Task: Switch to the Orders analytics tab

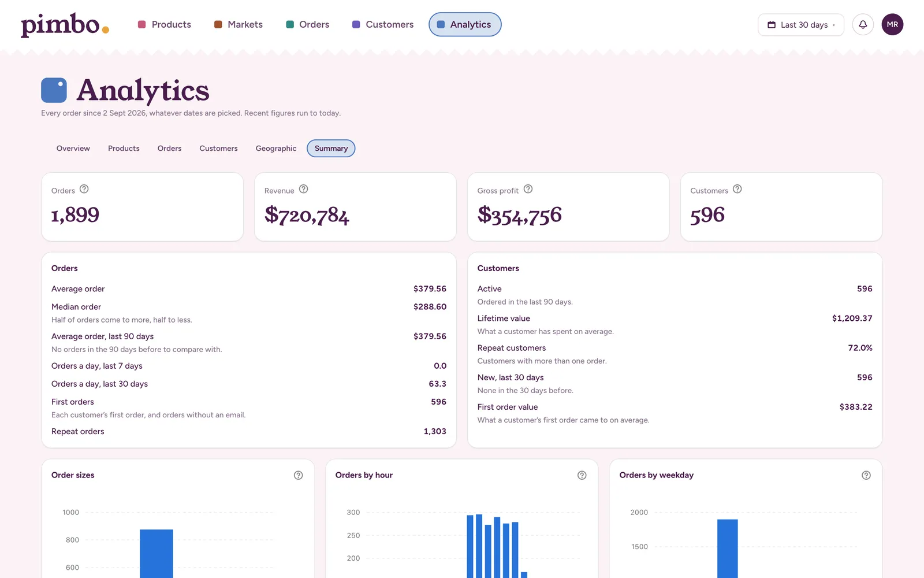Action: click(169, 149)
